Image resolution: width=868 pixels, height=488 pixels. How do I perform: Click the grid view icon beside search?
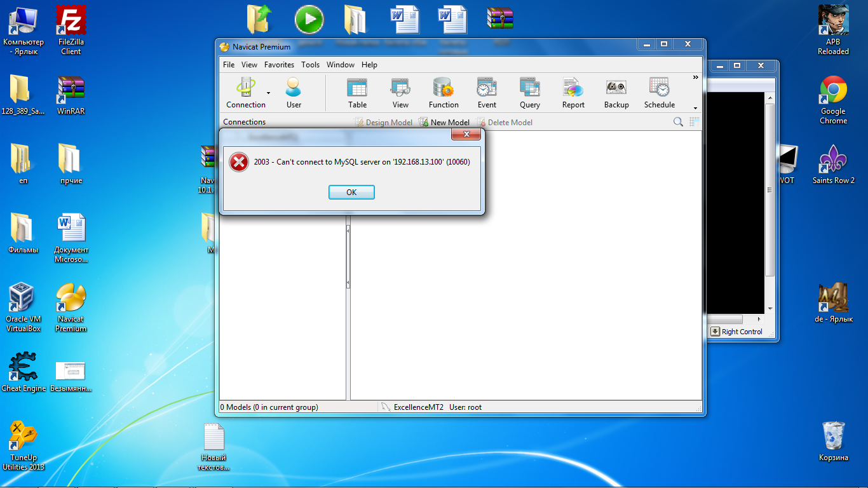(695, 122)
